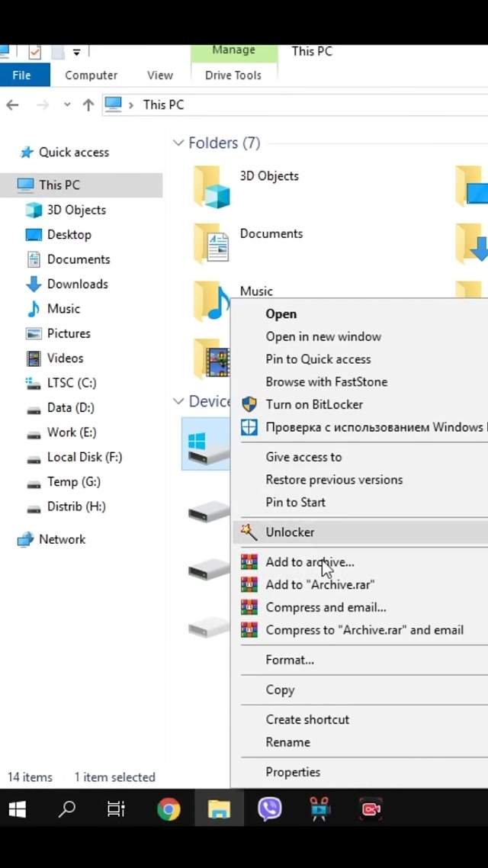Click the Task View taskbar icon

(116, 809)
